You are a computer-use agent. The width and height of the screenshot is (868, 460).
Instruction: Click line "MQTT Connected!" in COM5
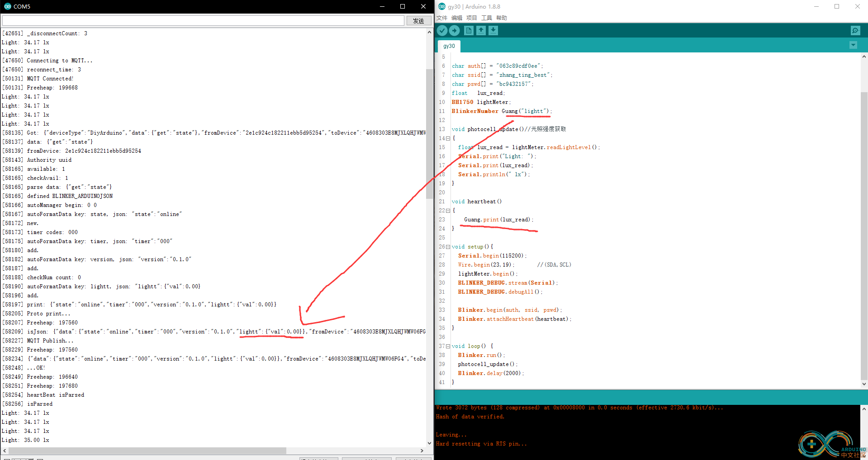(x=38, y=79)
